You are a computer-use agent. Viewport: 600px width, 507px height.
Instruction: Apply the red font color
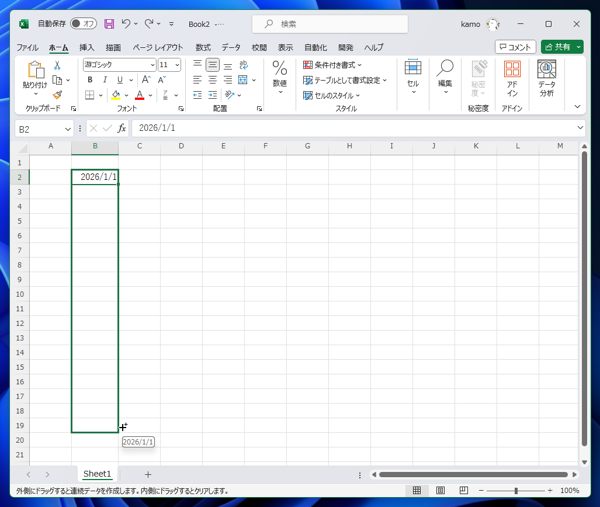coord(140,95)
